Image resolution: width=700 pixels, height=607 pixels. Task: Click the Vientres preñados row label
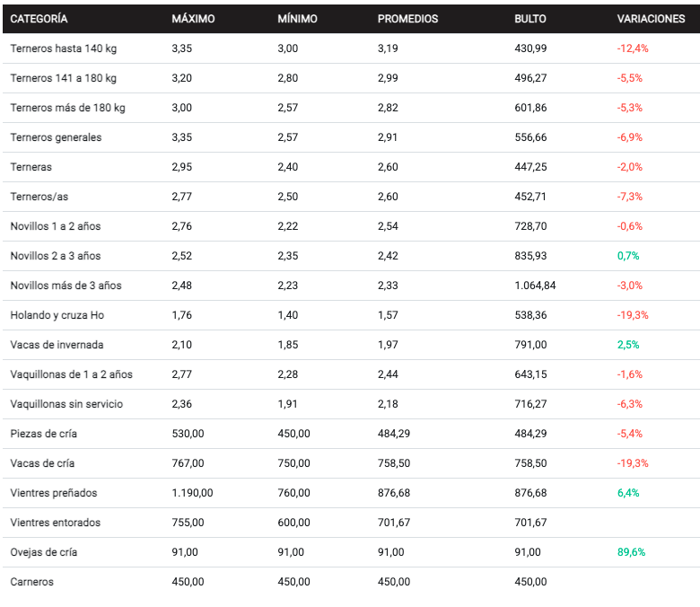click(x=54, y=493)
